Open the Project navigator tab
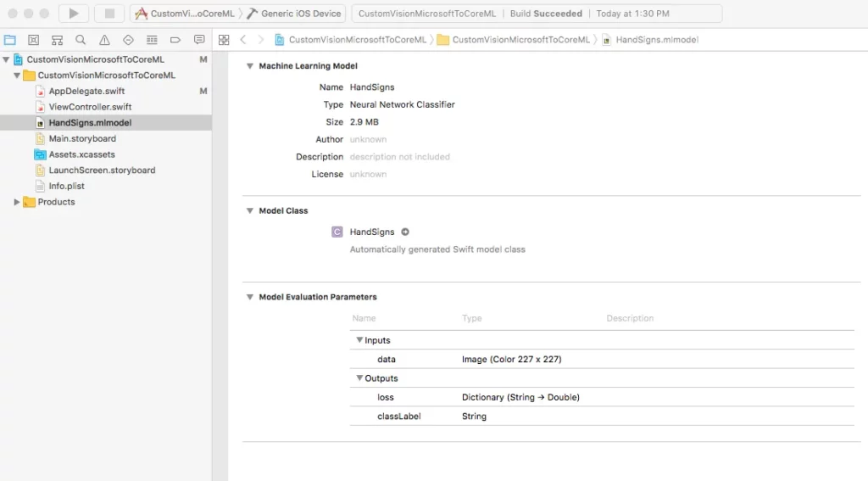 (10, 40)
